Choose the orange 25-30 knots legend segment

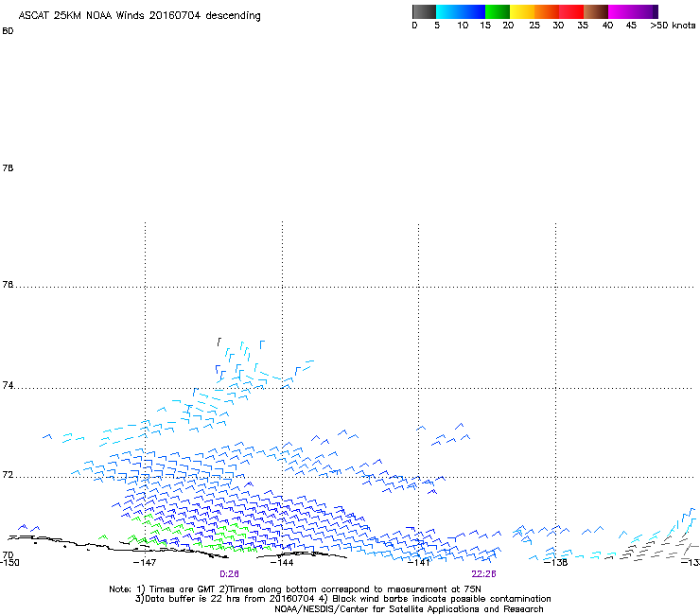click(547, 11)
